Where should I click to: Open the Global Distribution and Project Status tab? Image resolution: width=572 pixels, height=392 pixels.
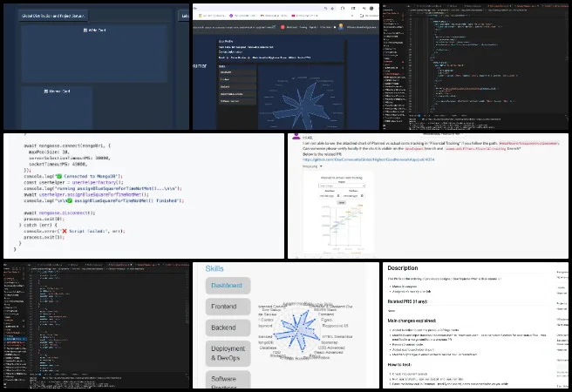[x=53, y=16]
